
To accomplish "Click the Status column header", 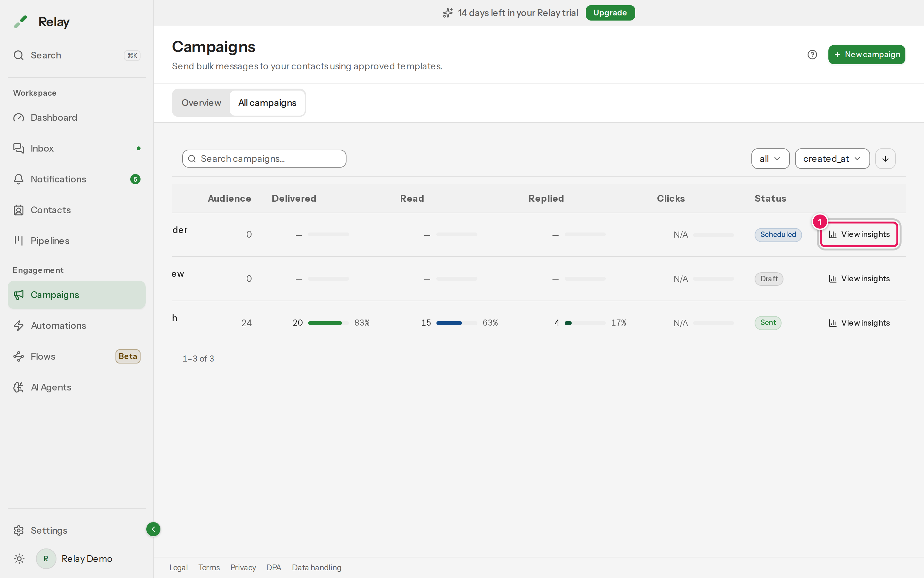I will click(770, 198).
